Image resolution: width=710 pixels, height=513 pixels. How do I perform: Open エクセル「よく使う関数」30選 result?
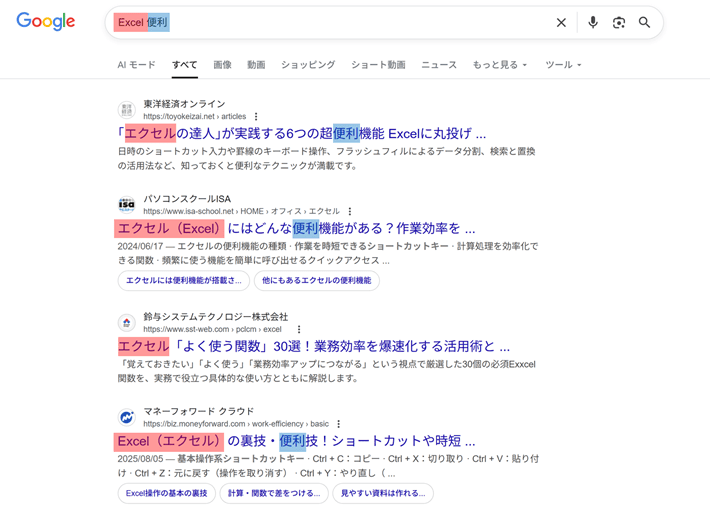click(314, 346)
